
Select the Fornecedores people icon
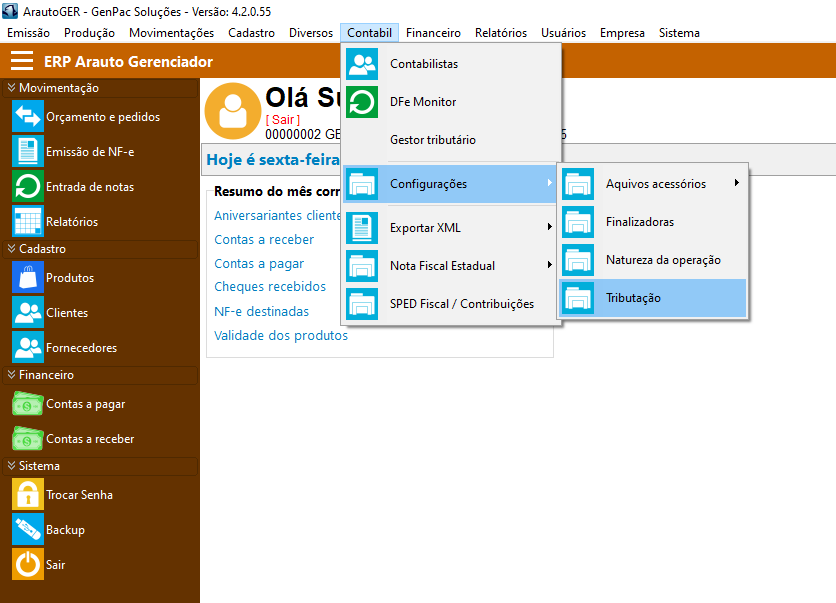(x=27, y=348)
